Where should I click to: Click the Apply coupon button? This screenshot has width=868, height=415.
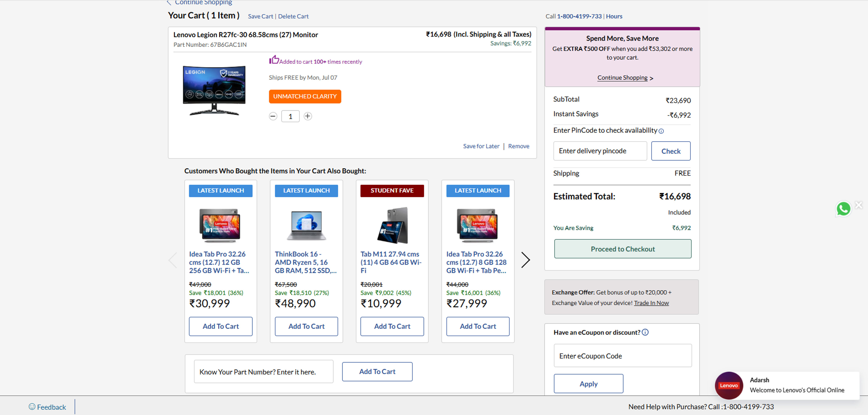click(x=588, y=384)
